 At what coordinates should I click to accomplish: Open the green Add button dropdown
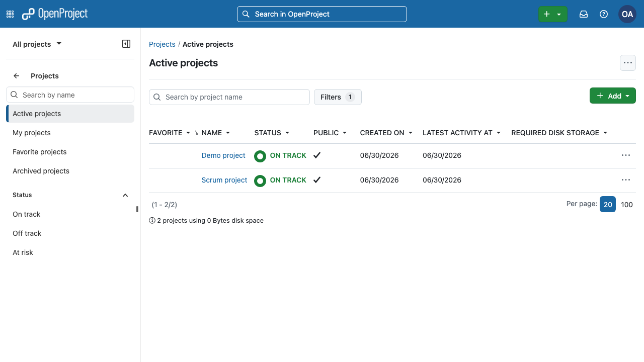pyautogui.click(x=613, y=96)
